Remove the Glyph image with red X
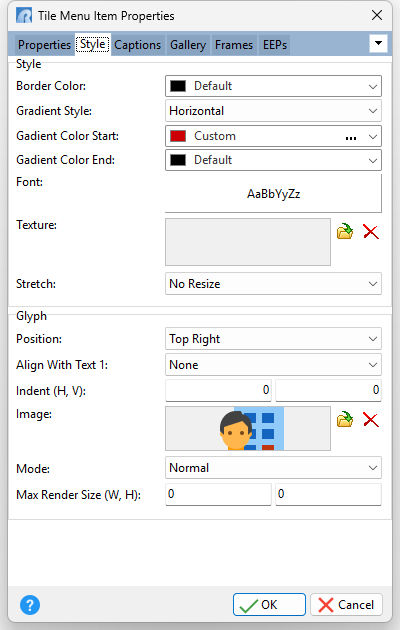Image resolution: width=400 pixels, height=630 pixels. 371,419
